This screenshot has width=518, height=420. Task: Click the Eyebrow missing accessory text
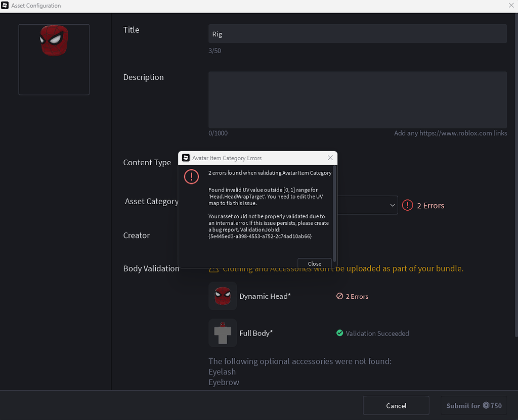[224, 383]
